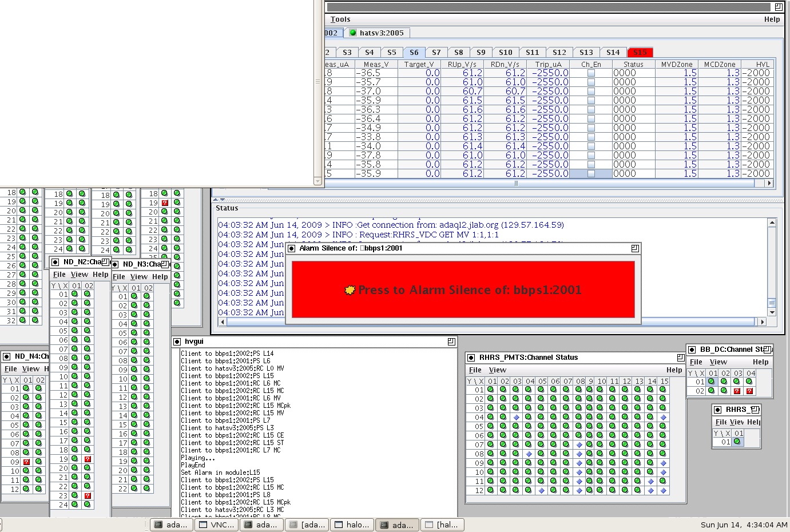
Task: Select RHRS_PMTS blue diamond at row 07 column 08
Action: tap(579, 445)
